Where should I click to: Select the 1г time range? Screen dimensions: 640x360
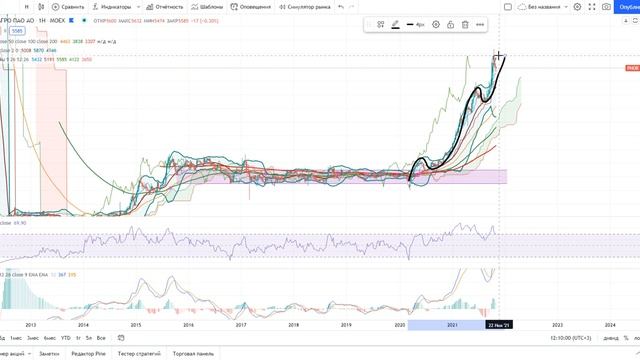pyautogui.click(x=78, y=338)
